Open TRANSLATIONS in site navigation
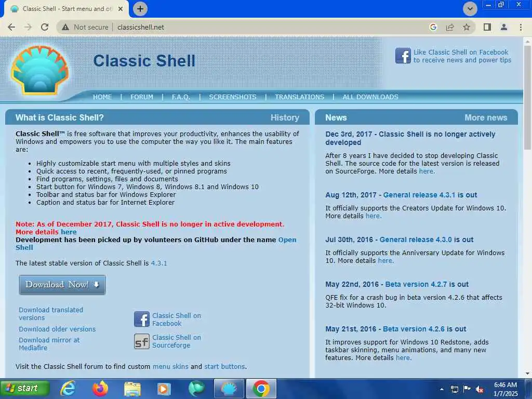 point(300,97)
